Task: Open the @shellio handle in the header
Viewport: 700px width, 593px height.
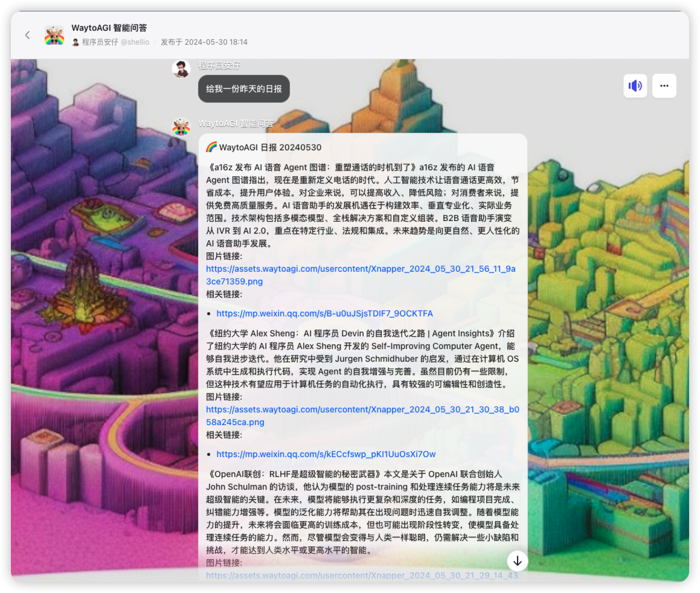Action: point(135,42)
